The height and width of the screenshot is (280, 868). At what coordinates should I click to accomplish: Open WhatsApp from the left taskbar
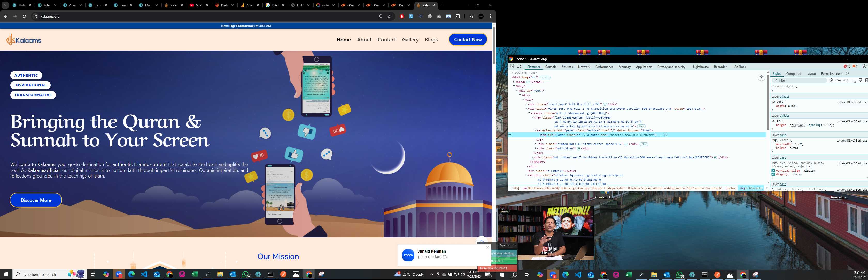[x=246, y=275]
